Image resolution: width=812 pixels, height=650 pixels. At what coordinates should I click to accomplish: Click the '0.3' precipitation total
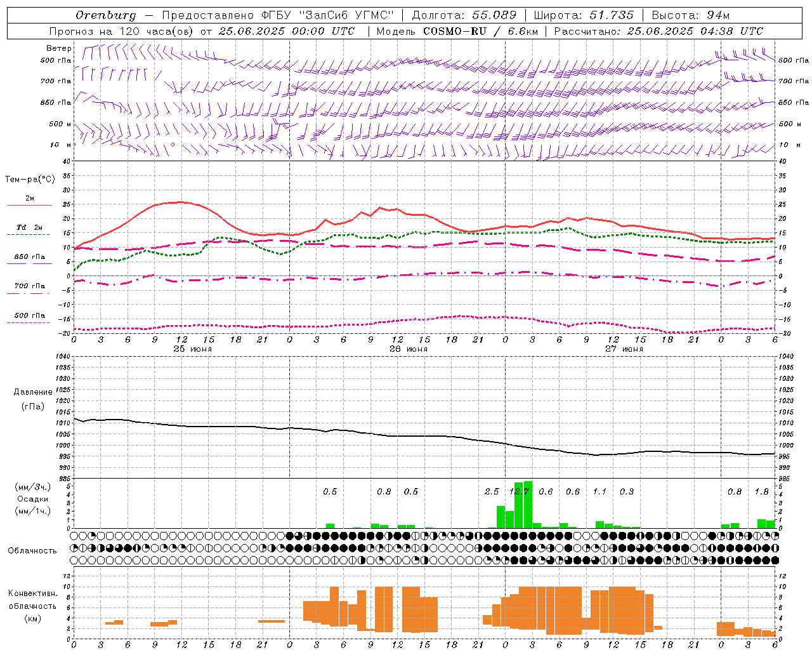pos(627,491)
